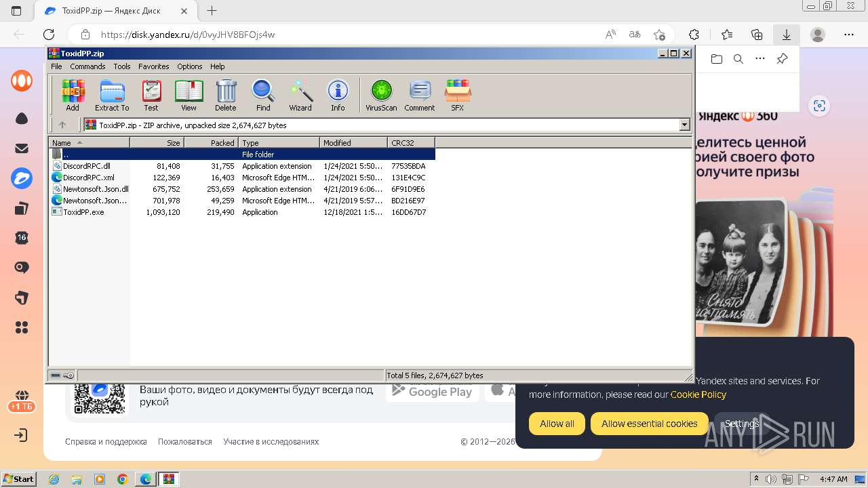
Task: Sort by the Size column header
Action: (157, 142)
